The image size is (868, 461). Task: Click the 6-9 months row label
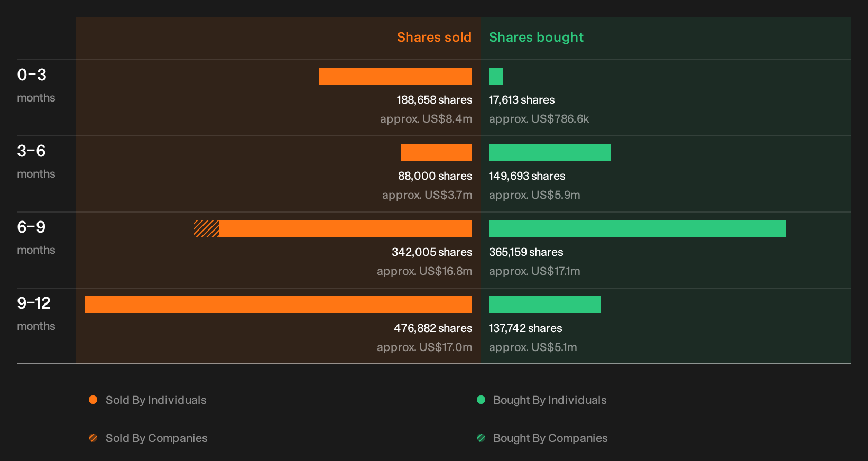pyautogui.click(x=36, y=237)
